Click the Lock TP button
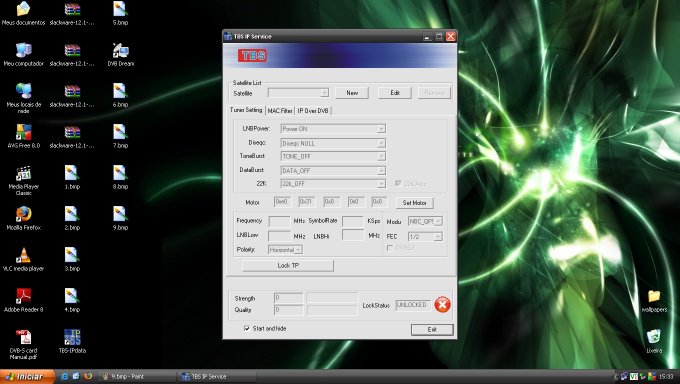The height and width of the screenshot is (384, 680). point(288,265)
